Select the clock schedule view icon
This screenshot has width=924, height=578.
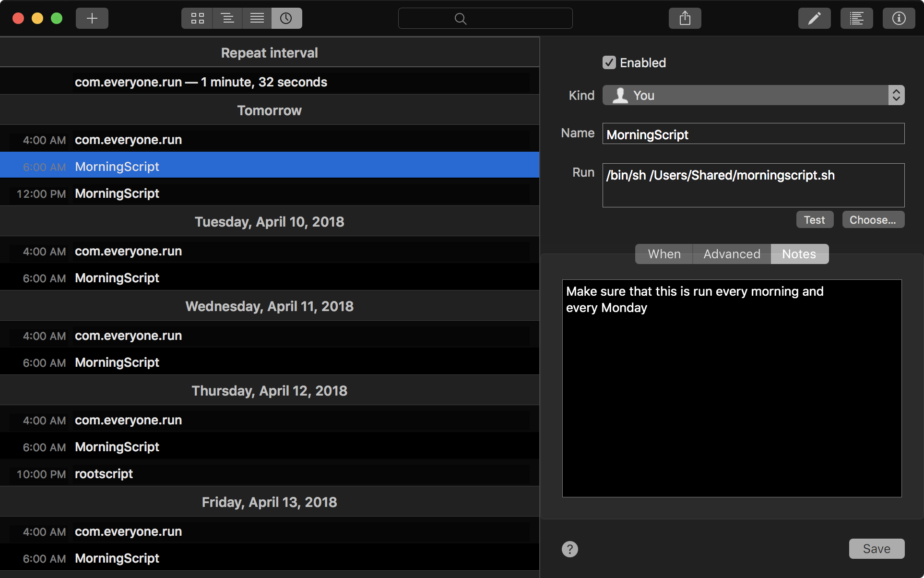click(x=286, y=18)
